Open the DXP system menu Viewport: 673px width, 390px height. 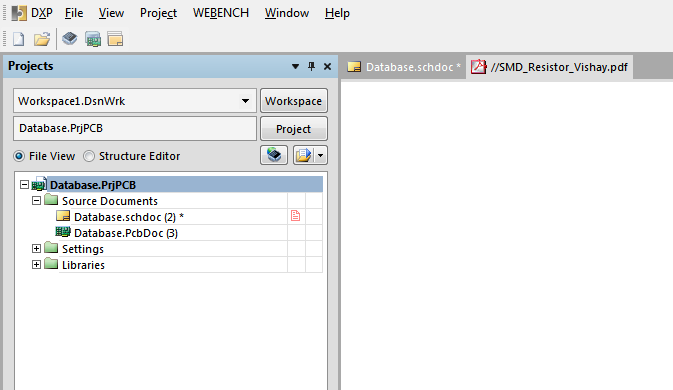tap(42, 13)
